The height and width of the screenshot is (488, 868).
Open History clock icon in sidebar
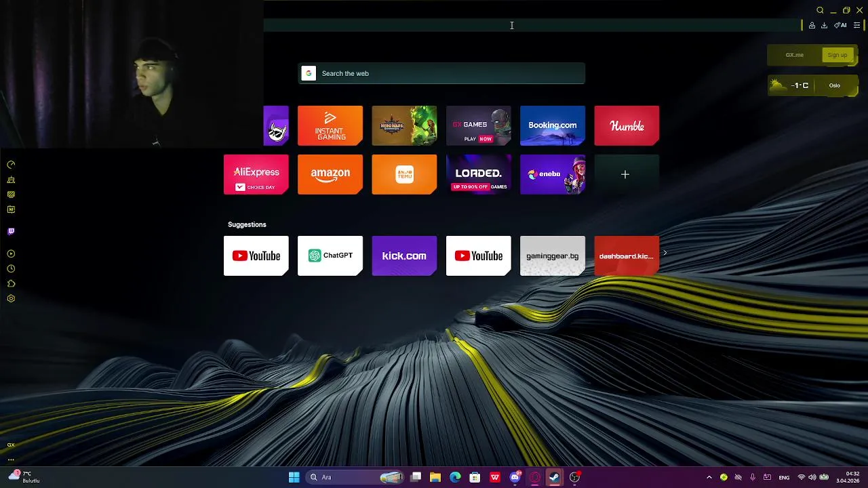click(x=11, y=268)
